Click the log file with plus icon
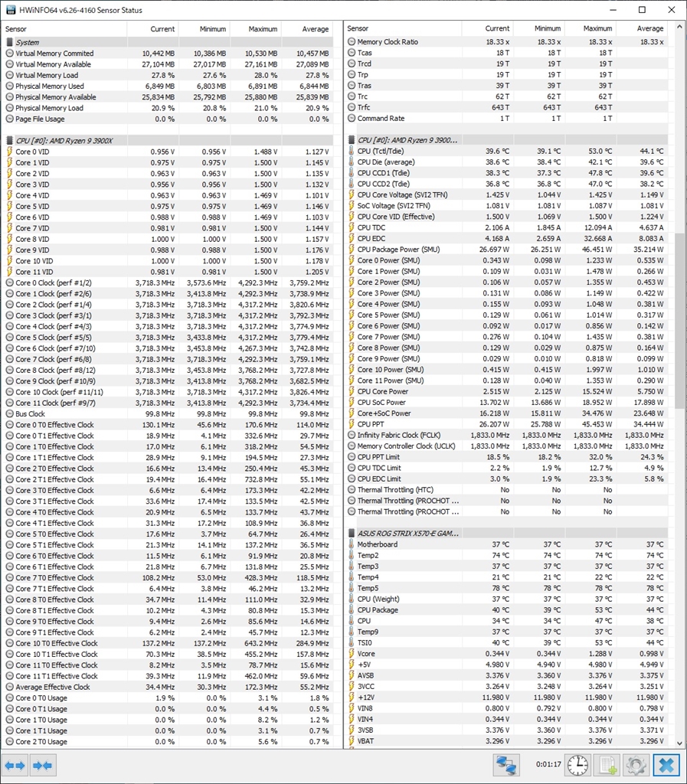This screenshot has width=687, height=784. coord(607,766)
